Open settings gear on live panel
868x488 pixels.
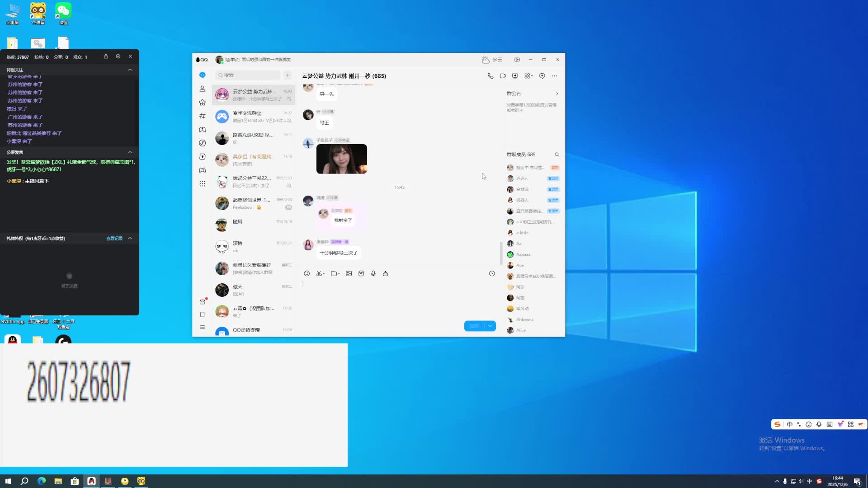[x=118, y=56]
